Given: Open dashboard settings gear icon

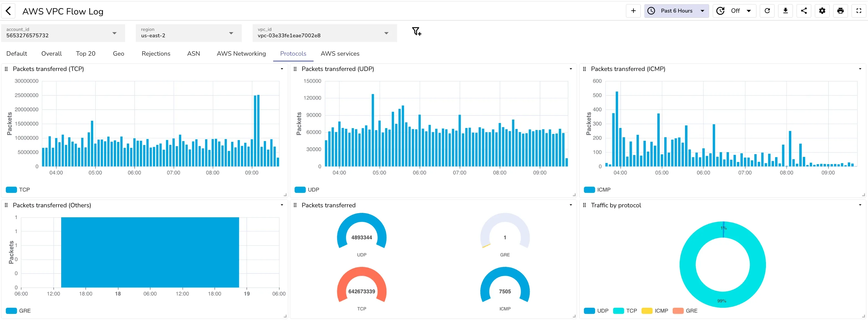Looking at the screenshot, I should (x=822, y=11).
